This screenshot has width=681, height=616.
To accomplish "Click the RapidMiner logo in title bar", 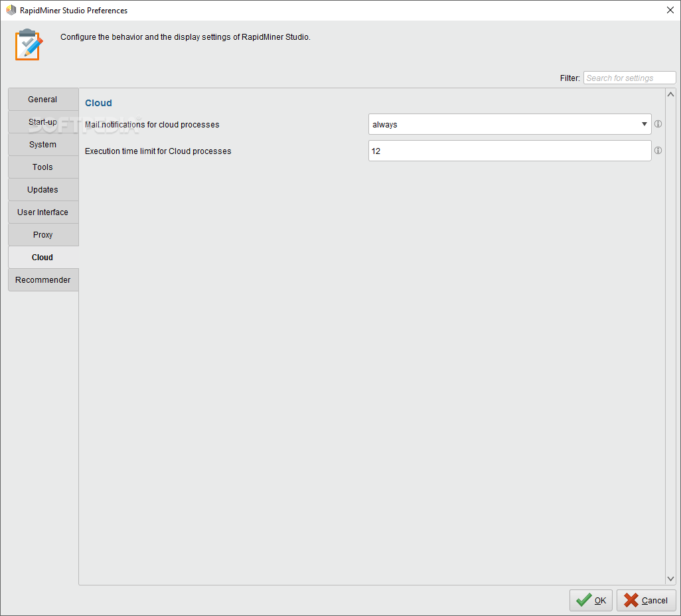I will (x=11, y=10).
